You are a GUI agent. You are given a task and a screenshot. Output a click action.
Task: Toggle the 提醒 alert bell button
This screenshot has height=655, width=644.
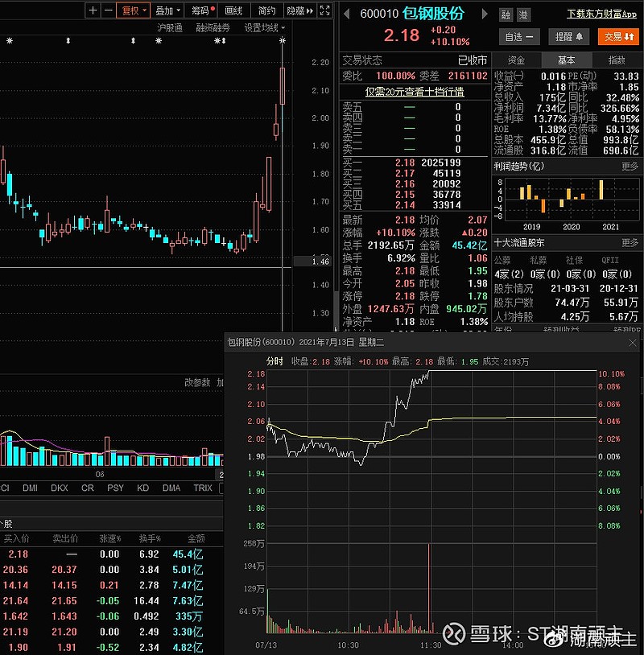tap(569, 37)
